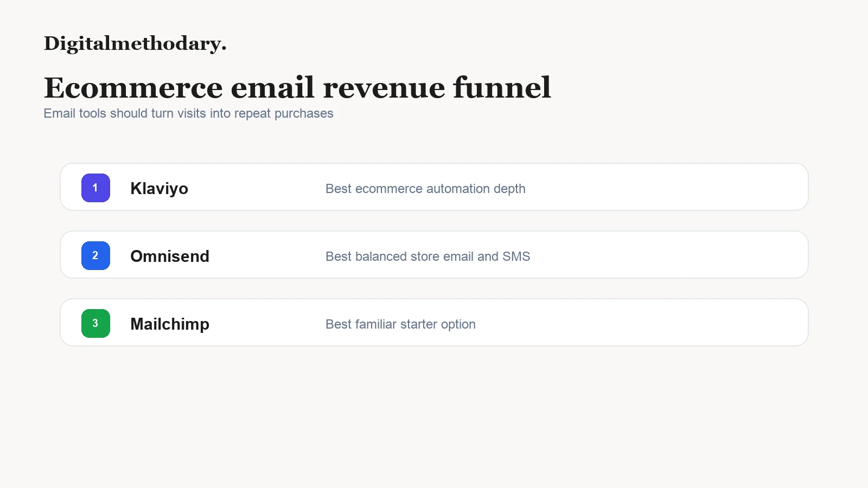Viewport: 868px width, 488px height.
Task: Click the green number 3 badge
Action: (x=95, y=323)
